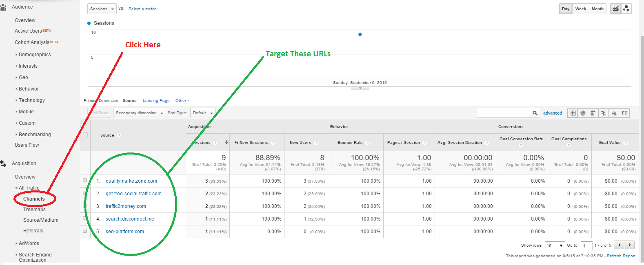
Task: Switch to the line chart view icon
Action: pyautogui.click(x=615, y=9)
